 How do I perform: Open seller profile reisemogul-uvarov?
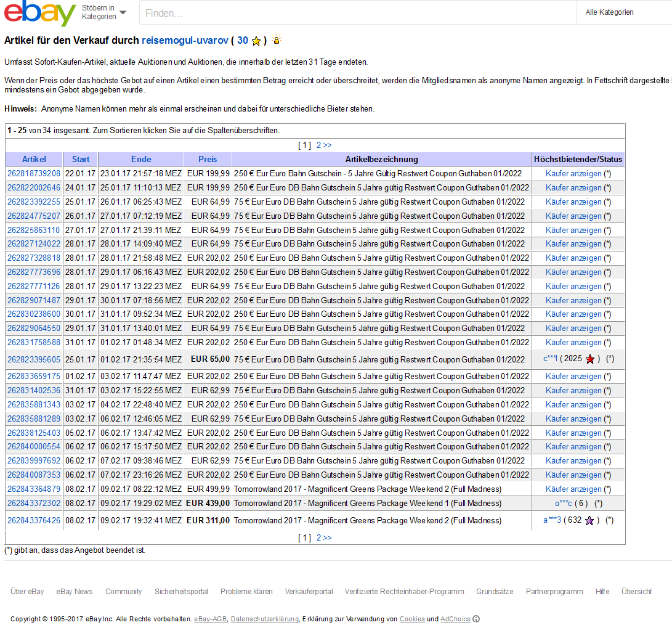[x=185, y=41]
